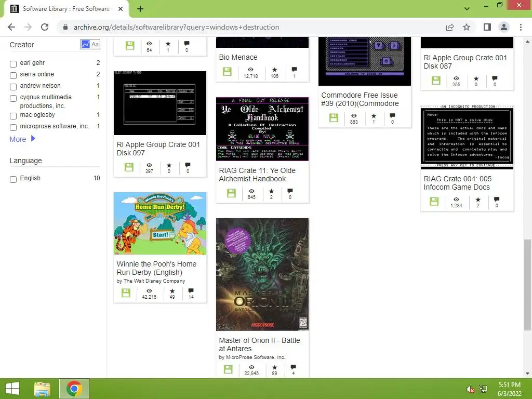The image size is (532, 399).
Task: Check the cygnus multimedia productions checkbox
Action: tap(13, 98)
